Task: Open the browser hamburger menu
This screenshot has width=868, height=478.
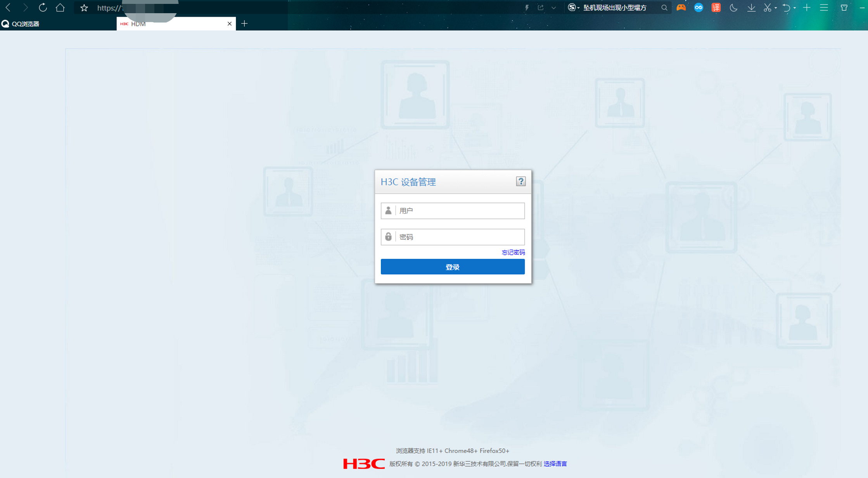Action: pos(824,8)
